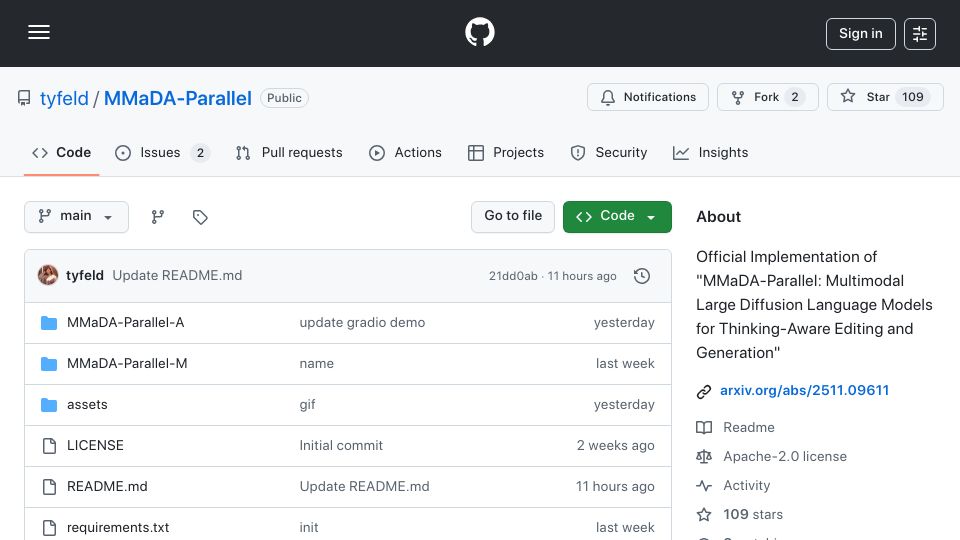Click the fork count badge 2
The width and height of the screenshot is (960, 540).
tap(795, 97)
